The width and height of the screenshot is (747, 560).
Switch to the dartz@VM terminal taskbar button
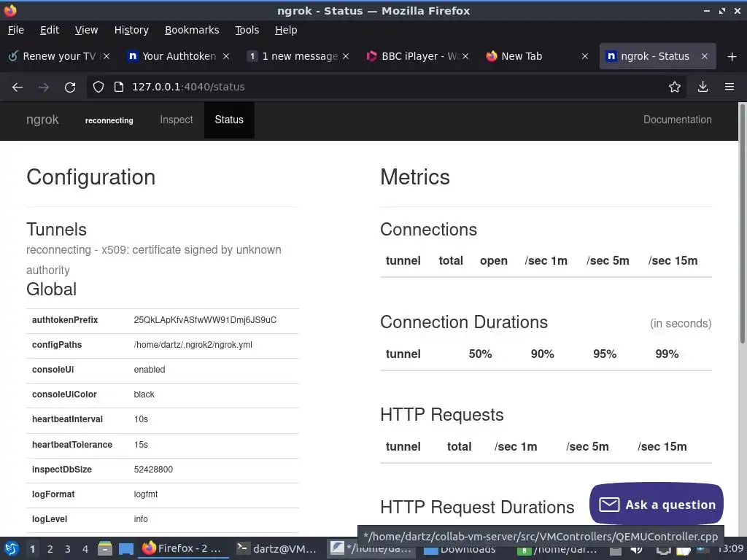click(278, 548)
